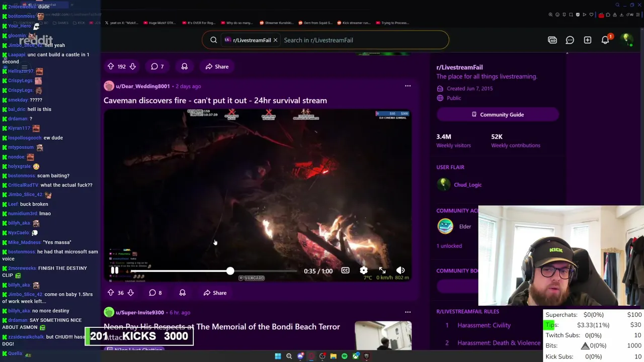Share the Caveman discovers fire post
Screen dimensions: 644x362
215,293
